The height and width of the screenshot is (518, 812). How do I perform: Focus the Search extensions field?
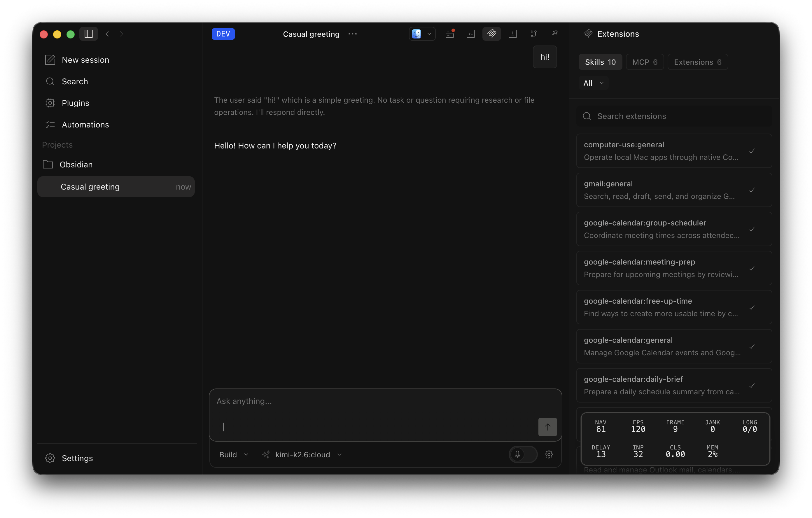click(x=674, y=116)
